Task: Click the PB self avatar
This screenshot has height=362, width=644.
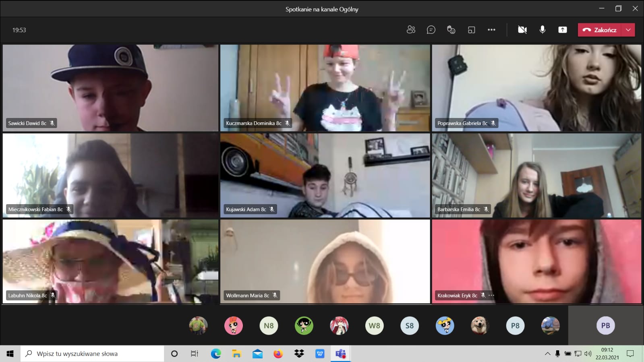Action: pos(605,325)
